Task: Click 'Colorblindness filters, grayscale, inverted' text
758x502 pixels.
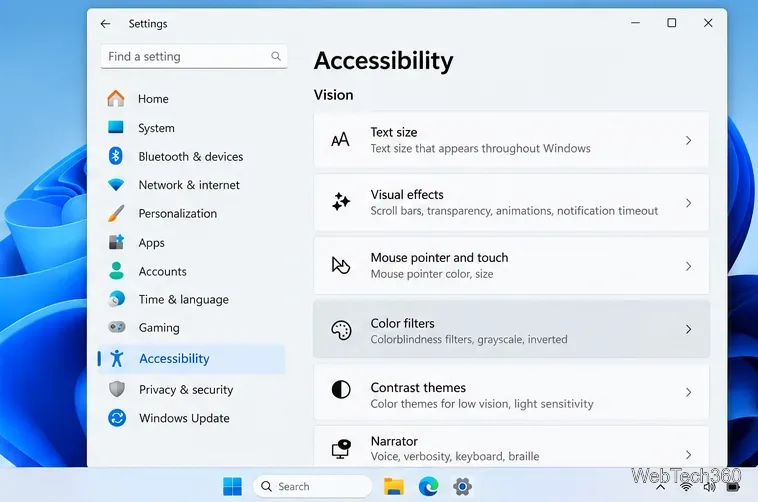Action: [x=469, y=339]
